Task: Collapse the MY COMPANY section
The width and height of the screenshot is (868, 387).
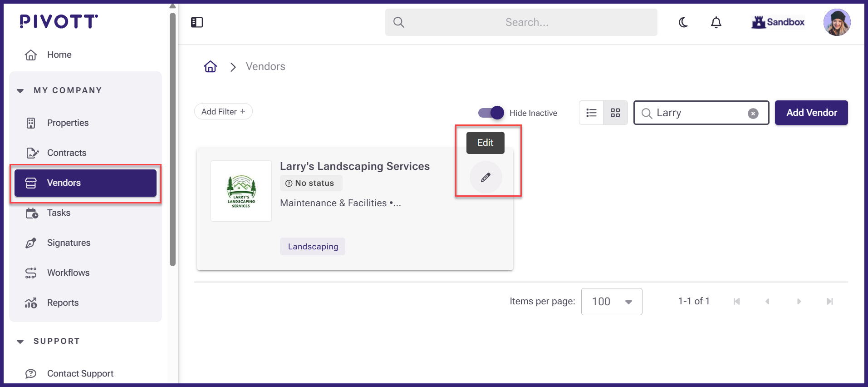Action: tap(20, 91)
